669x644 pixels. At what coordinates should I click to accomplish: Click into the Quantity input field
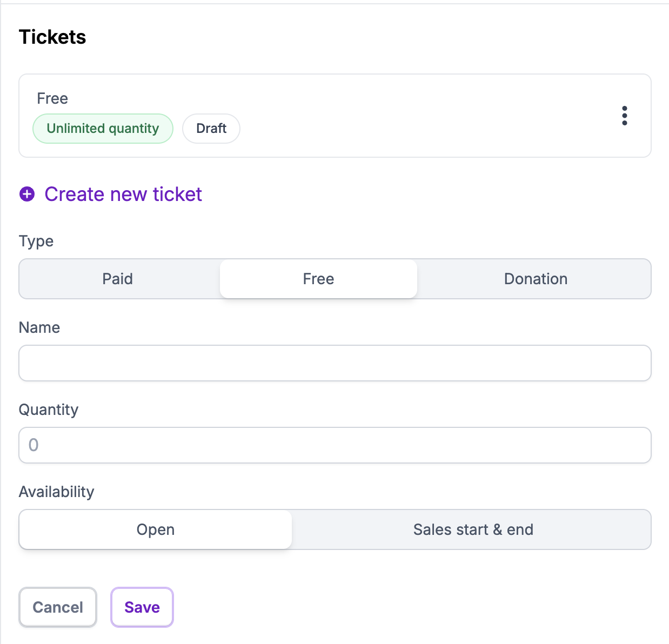pos(335,445)
